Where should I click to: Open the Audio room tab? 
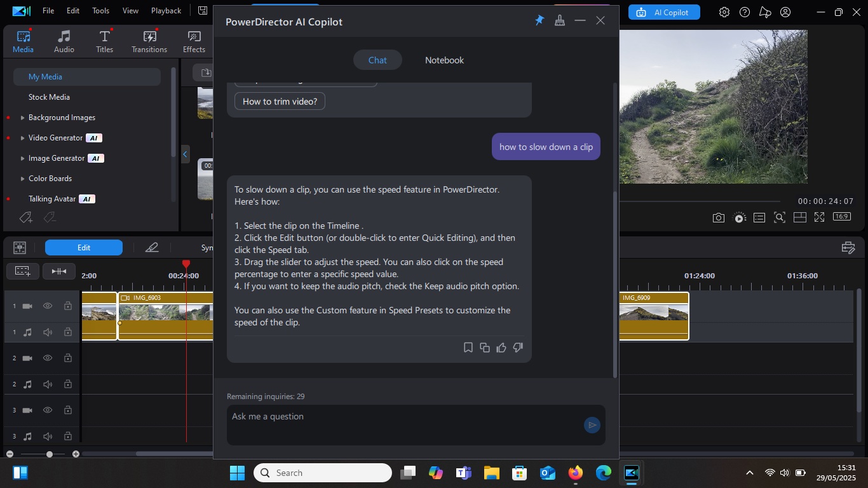[x=64, y=41]
